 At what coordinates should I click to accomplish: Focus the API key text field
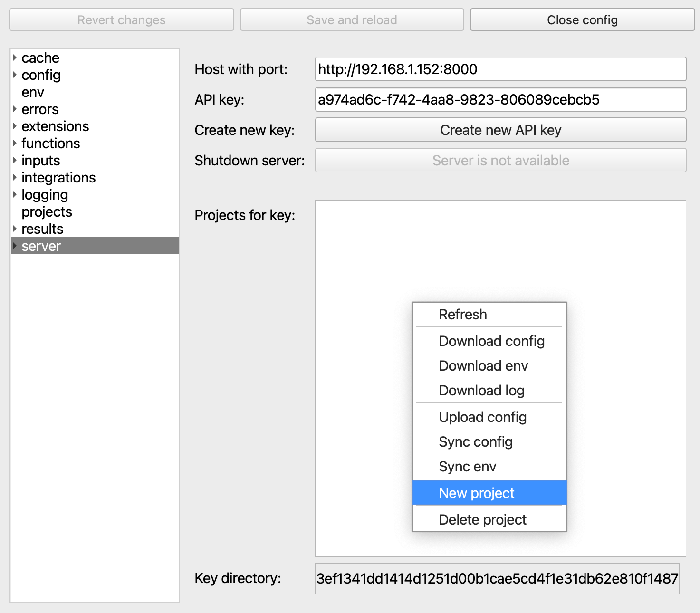point(500,100)
